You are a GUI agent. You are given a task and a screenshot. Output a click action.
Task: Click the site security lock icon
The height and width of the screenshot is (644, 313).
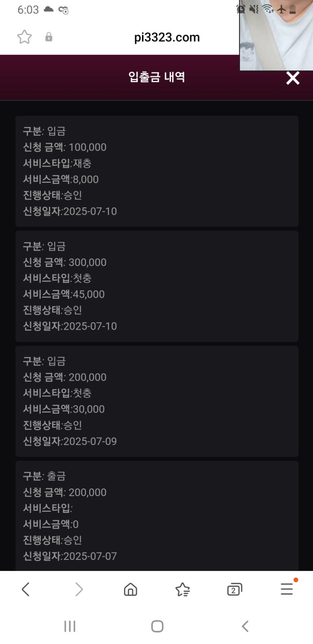tap(49, 37)
